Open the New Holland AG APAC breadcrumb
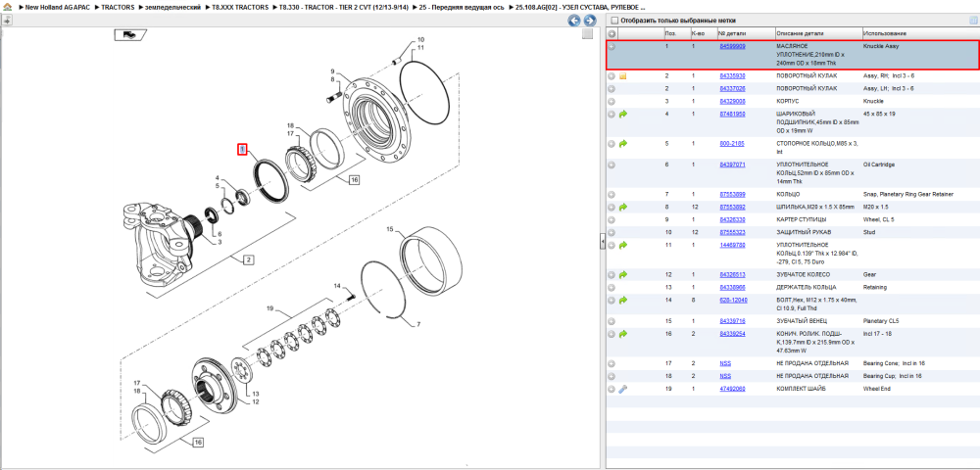Screen dimensions: 980x470 (60, 7)
